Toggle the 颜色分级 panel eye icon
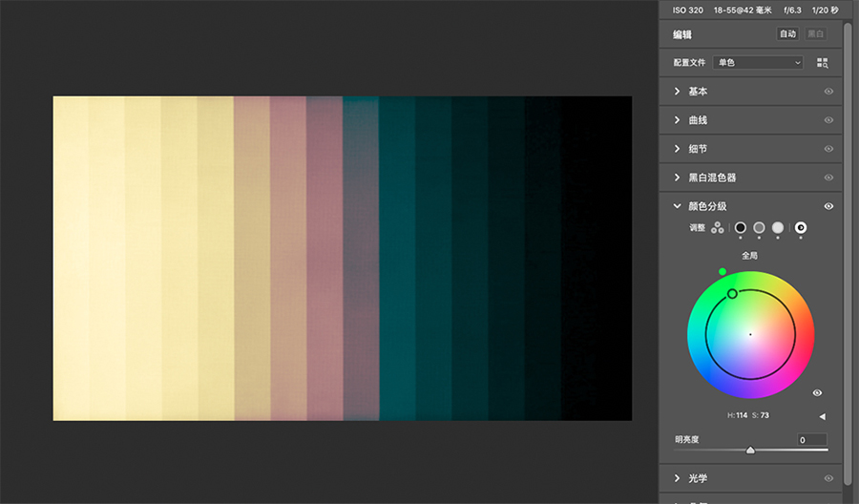 (x=828, y=206)
